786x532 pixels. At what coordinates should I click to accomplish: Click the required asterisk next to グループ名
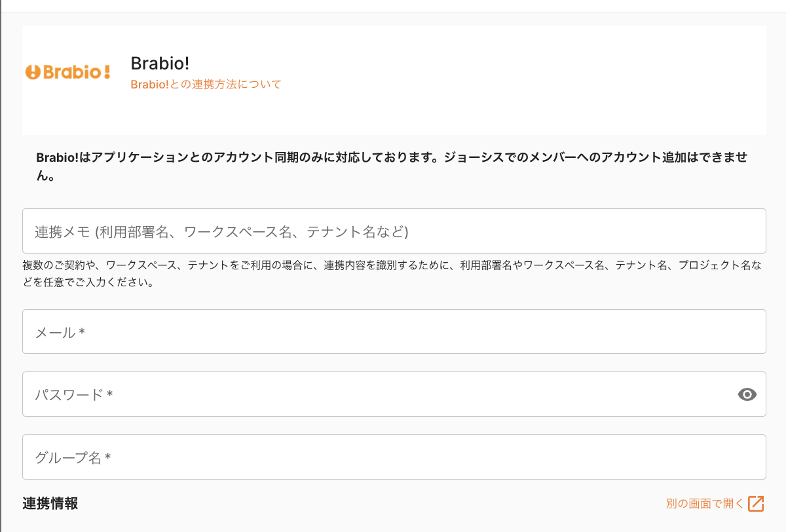pyautogui.click(x=108, y=457)
